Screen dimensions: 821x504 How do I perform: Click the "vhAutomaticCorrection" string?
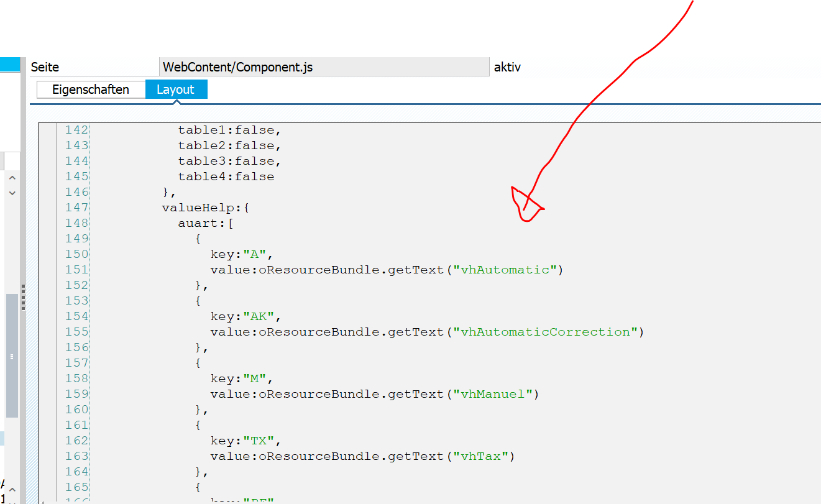click(544, 332)
